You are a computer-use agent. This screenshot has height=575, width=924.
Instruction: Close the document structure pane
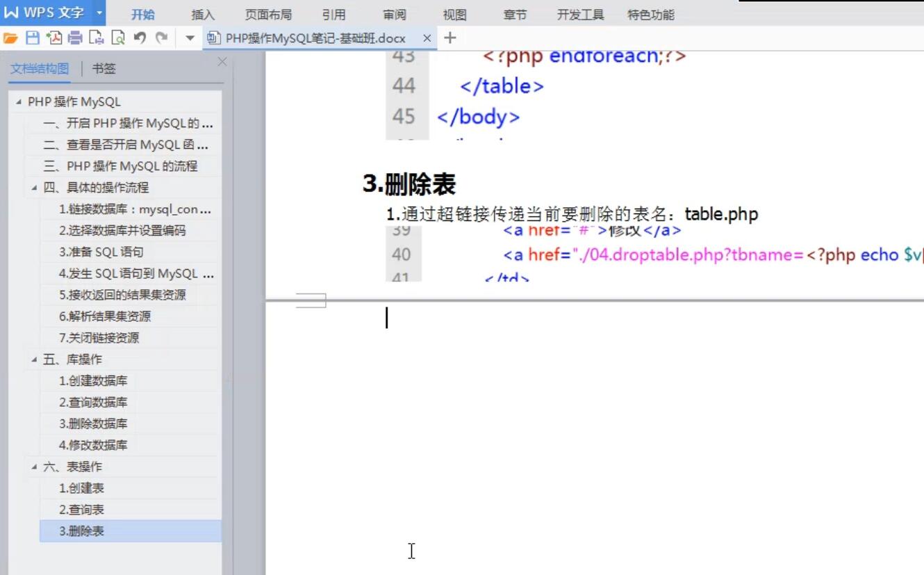click(x=222, y=62)
